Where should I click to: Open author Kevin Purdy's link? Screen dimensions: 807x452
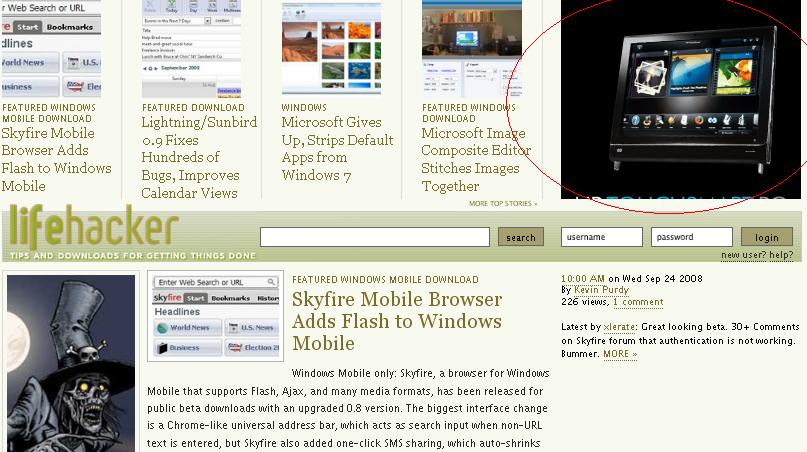pos(601,290)
